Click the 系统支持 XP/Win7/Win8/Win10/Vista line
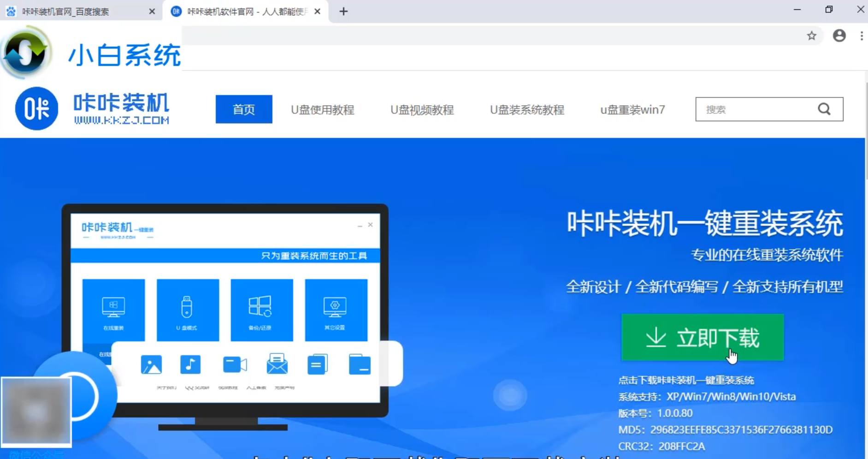 pos(707,397)
